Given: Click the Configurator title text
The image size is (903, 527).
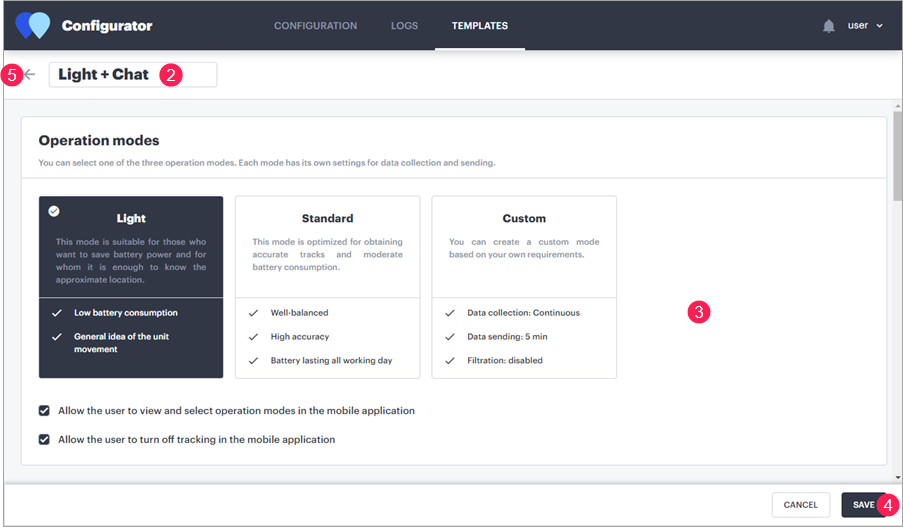Looking at the screenshot, I should click(107, 26).
